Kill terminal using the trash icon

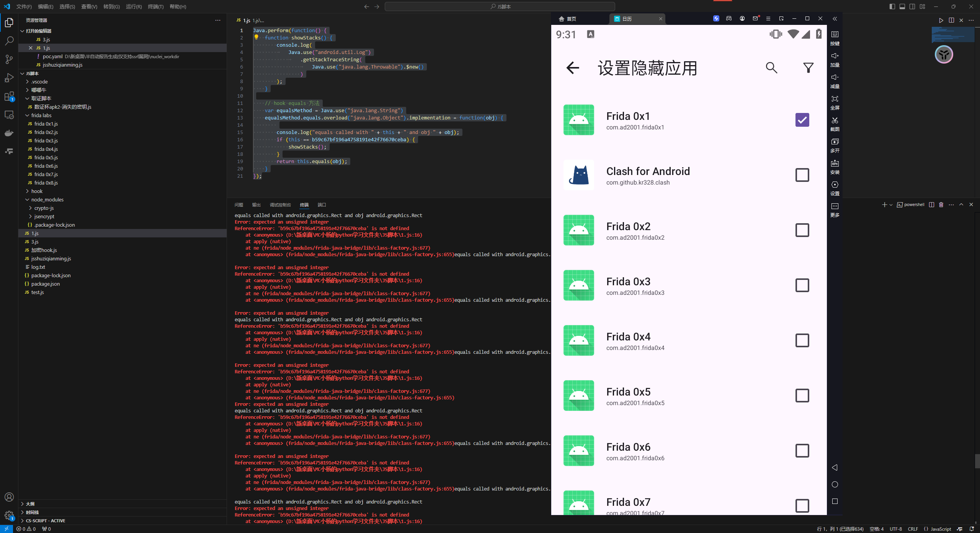[941, 205]
